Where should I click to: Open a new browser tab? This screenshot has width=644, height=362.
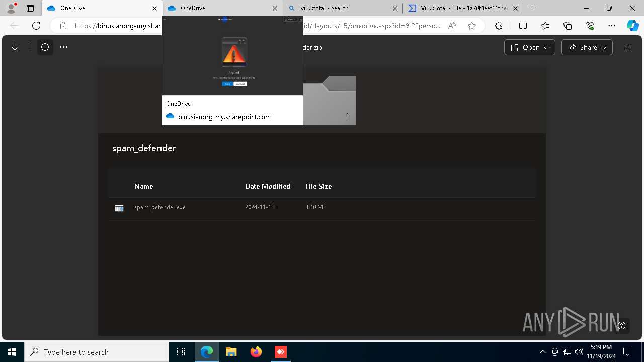point(532,8)
